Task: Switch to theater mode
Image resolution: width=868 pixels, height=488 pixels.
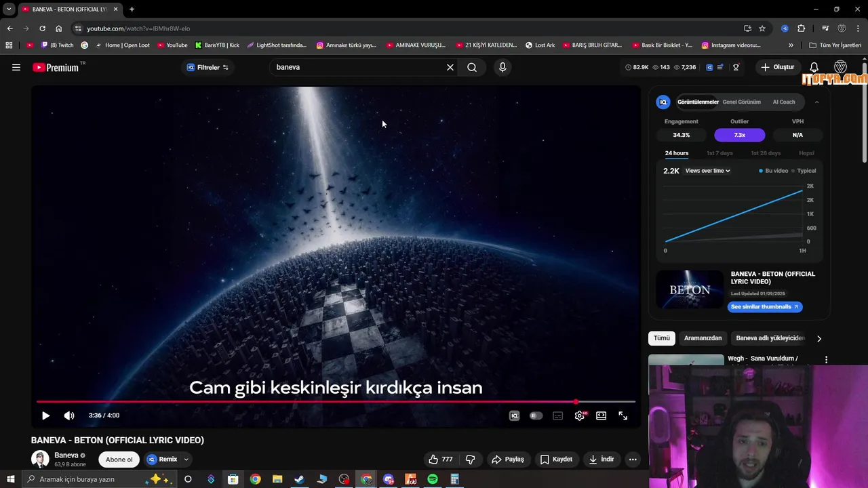Action: 601,415
